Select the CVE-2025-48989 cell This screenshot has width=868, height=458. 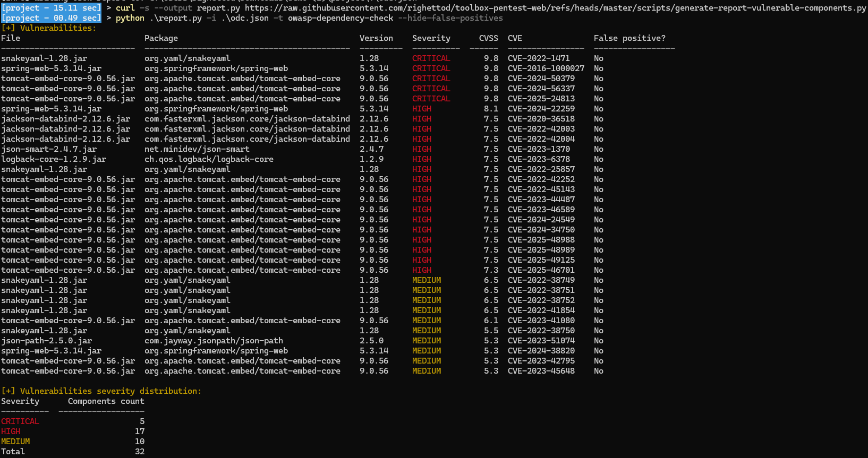pyautogui.click(x=541, y=250)
